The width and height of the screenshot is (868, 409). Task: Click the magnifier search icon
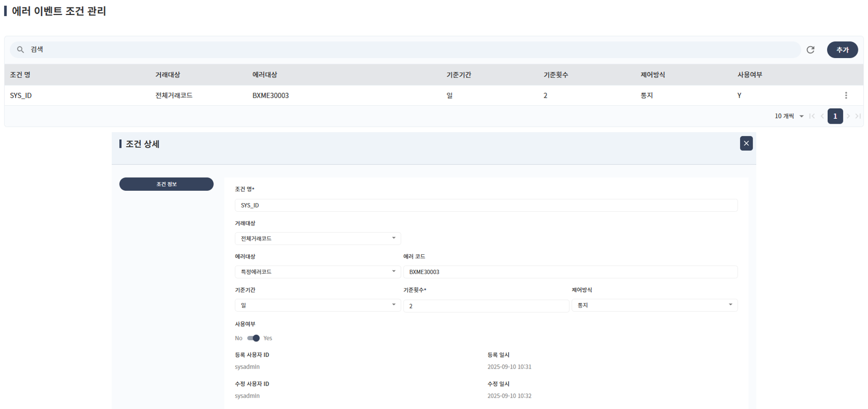tap(20, 49)
